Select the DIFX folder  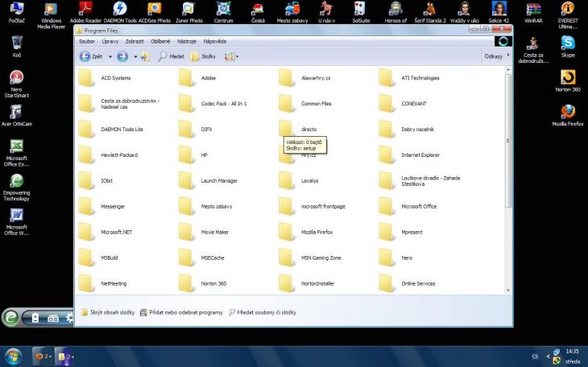pyautogui.click(x=196, y=130)
